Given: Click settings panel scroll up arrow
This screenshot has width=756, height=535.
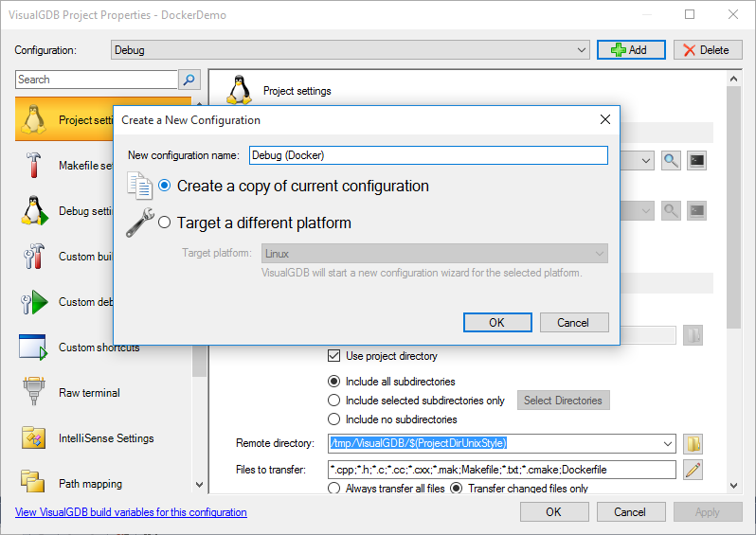Looking at the screenshot, I should point(733,79).
